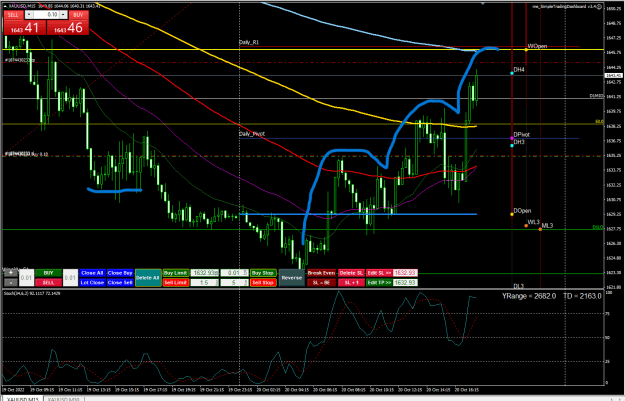Click the 0.10 lot volume field
Viewport: 625px width, 401px height.
click(46, 15)
